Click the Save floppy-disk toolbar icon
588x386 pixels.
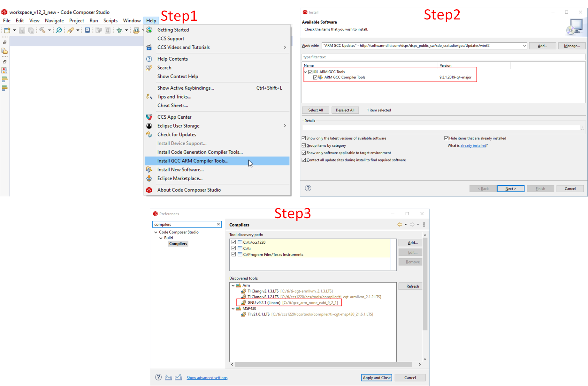coord(22,30)
